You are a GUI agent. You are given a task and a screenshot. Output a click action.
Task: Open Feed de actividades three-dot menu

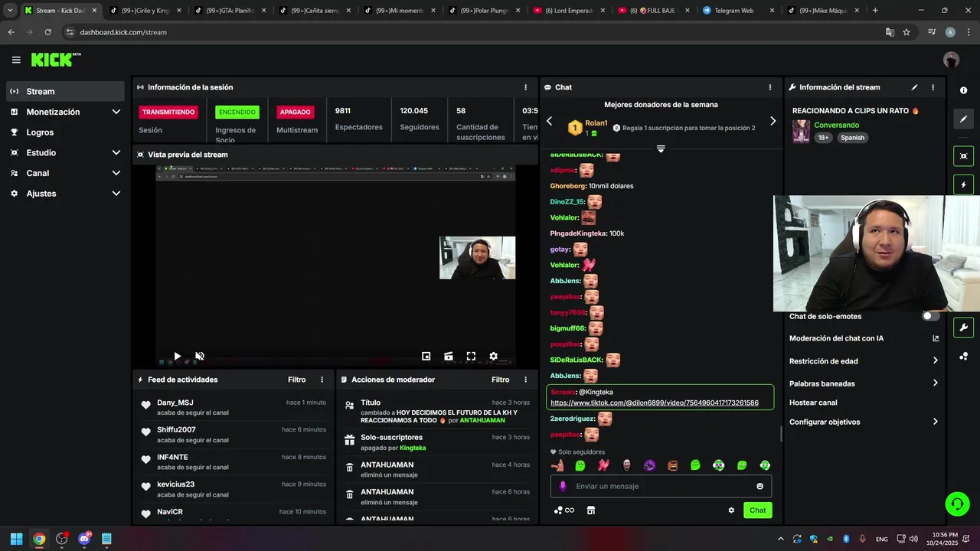[x=322, y=380]
